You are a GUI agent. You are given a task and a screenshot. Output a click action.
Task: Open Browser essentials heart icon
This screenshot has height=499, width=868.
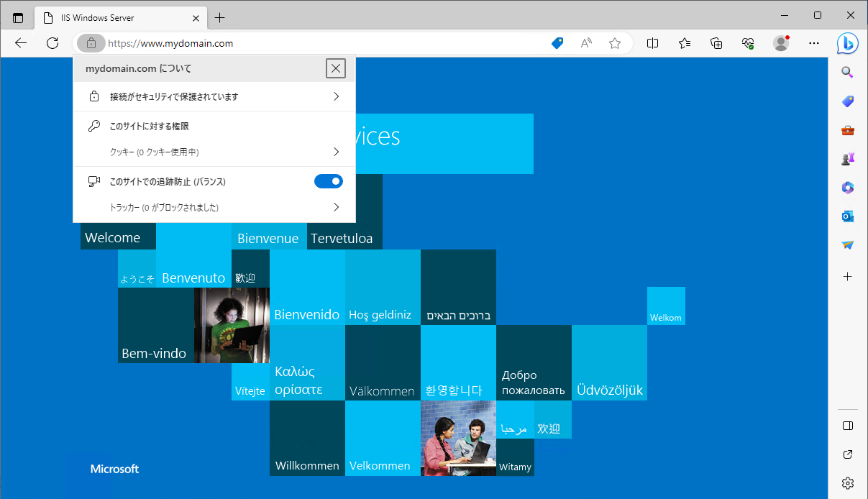[x=749, y=43]
